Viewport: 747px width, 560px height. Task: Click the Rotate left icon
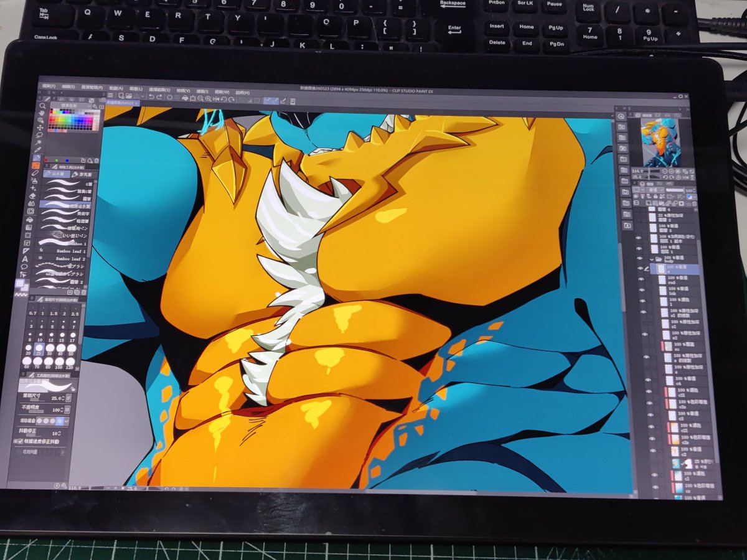(223, 99)
